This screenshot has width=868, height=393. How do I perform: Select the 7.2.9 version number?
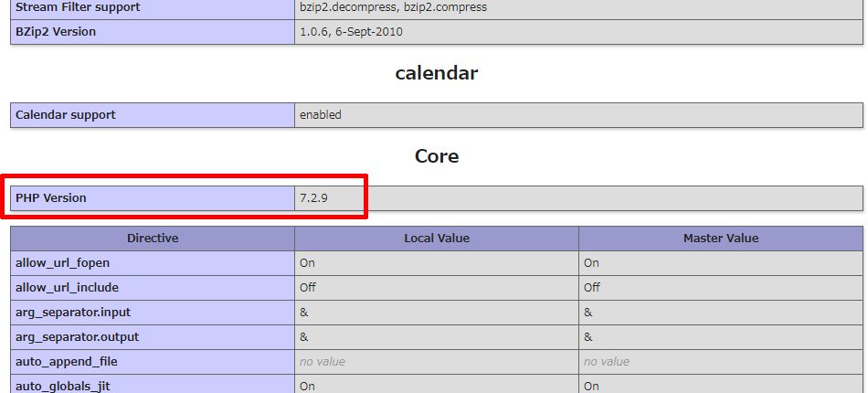[x=313, y=198]
